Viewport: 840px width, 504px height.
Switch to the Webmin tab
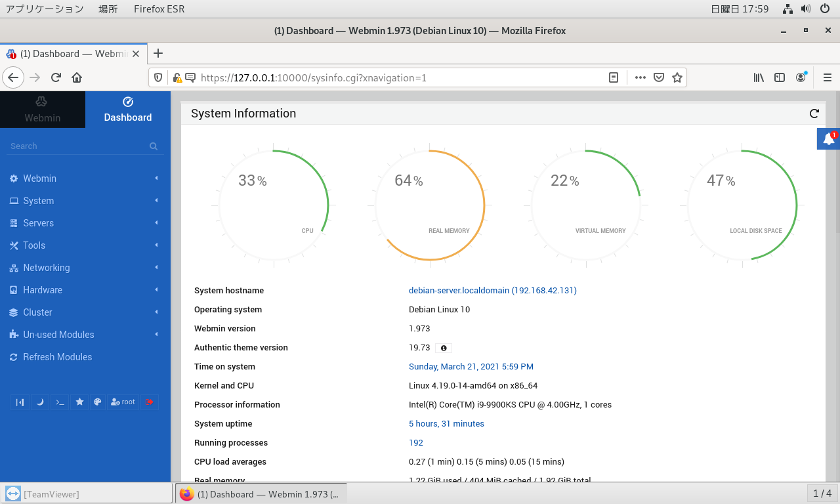click(x=43, y=110)
